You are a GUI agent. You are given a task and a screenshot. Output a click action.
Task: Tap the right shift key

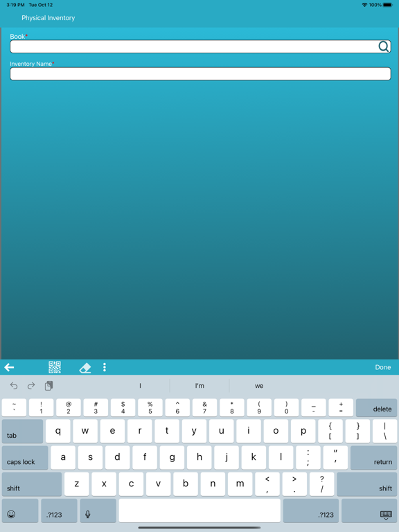367,484
